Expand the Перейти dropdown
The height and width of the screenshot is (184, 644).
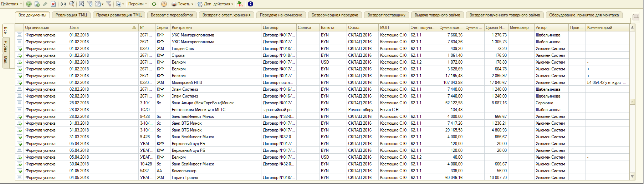pos(137,4)
